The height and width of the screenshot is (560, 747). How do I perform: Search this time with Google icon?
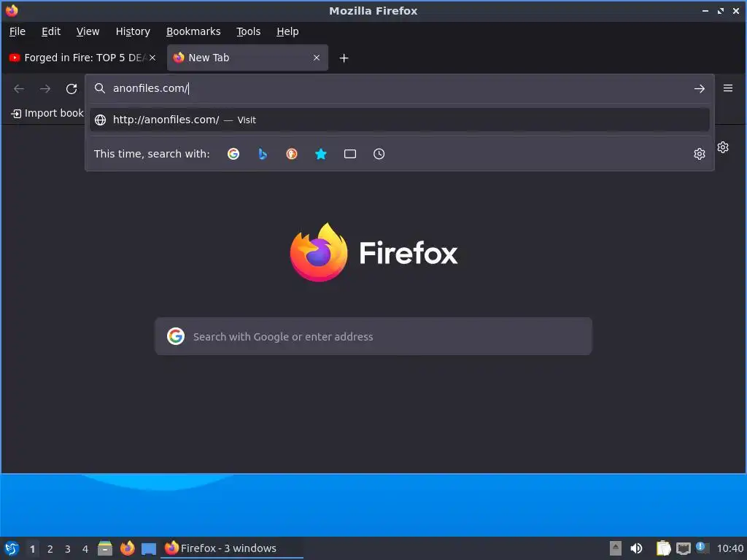[x=233, y=154]
